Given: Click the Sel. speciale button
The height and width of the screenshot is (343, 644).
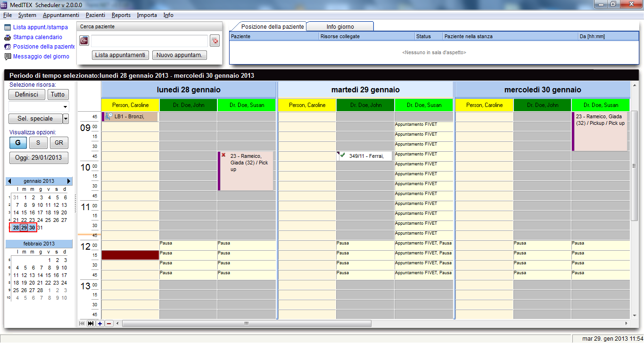Looking at the screenshot, I should (x=35, y=119).
